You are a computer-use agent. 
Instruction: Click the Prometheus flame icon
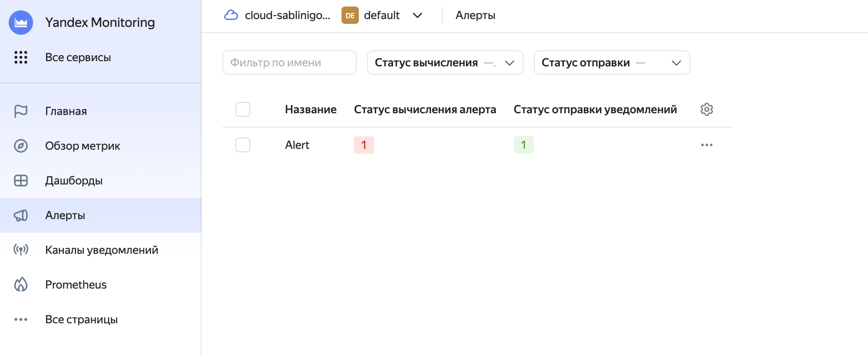click(x=21, y=285)
